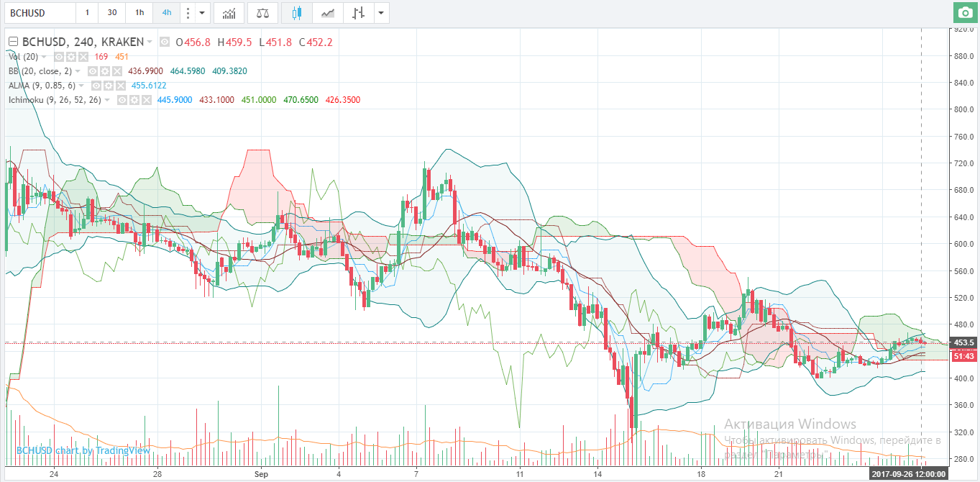Image resolution: width=980 pixels, height=482 pixels.
Task: Hide the Ichimoku indicator with eye icon
Action: click(123, 100)
